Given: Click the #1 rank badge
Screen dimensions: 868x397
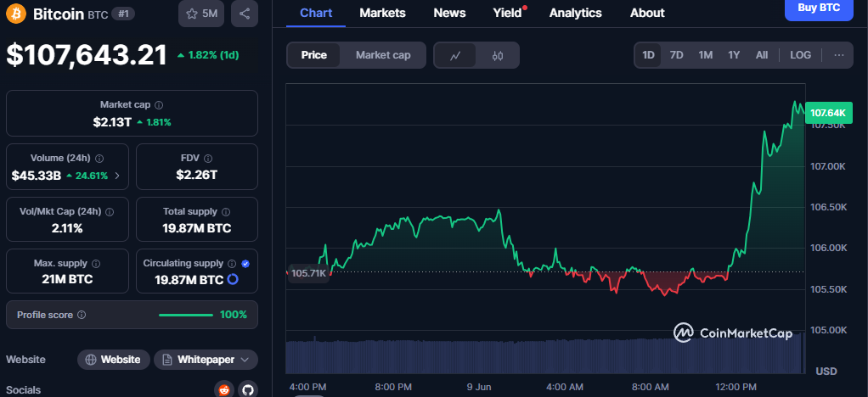Looking at the screenshot, I should tap(123, 14).
